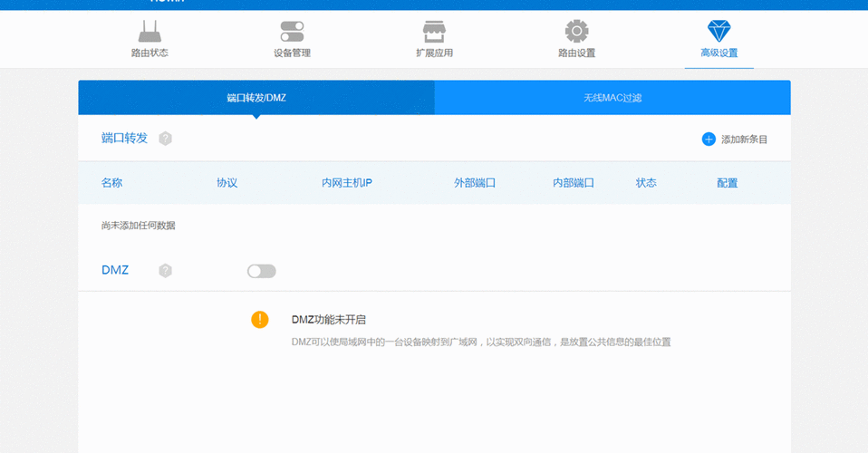The image size is (868, 453).
Task: Click the 添加新条目 link text
Action: pos(744,140)
